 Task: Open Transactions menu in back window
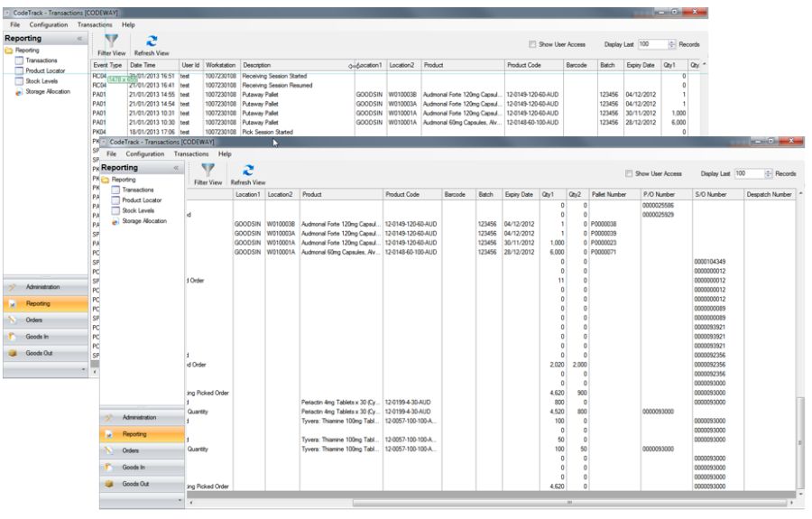click(94, 24)
